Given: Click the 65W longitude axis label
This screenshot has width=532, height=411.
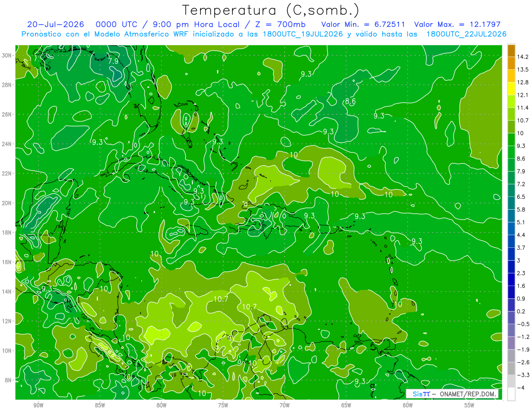Looking at the screenshot, I should 346,405.
